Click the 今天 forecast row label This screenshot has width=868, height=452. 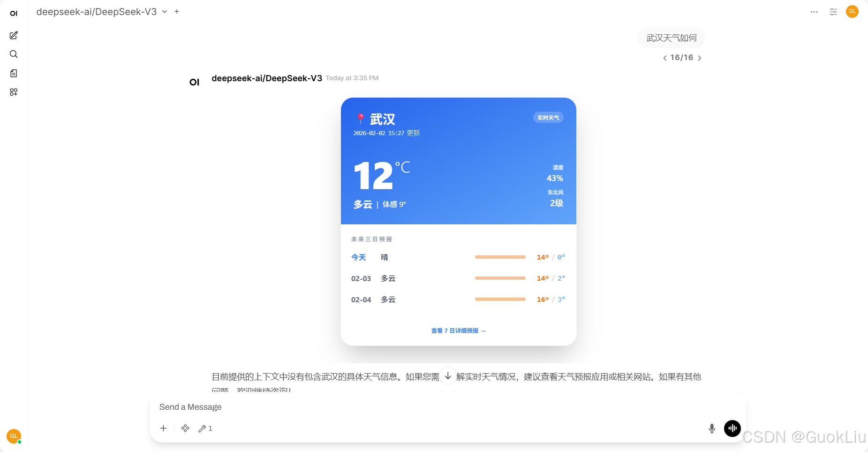(x=359, y=257)
